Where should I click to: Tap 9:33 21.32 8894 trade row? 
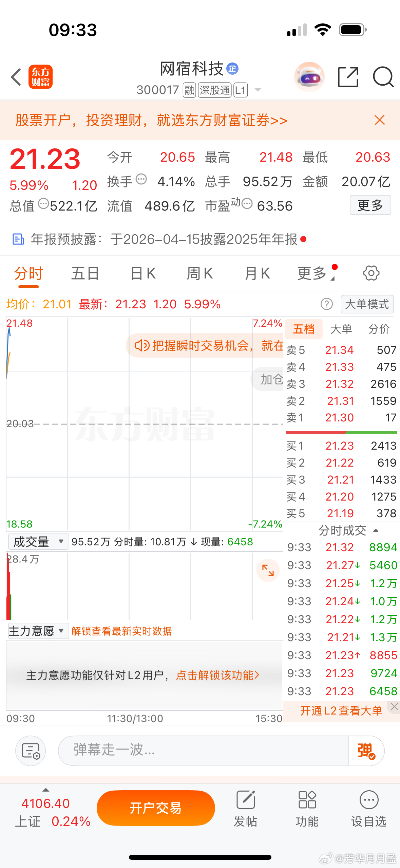pos(342,547)
